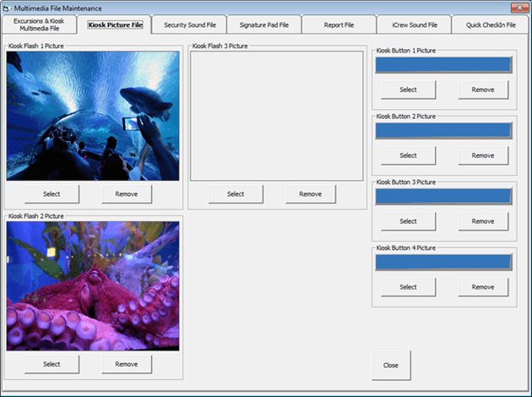Click the blue Kiosk Button 4 picture bar
This screenshot has width=532, height=397.
tap(443, 263)
